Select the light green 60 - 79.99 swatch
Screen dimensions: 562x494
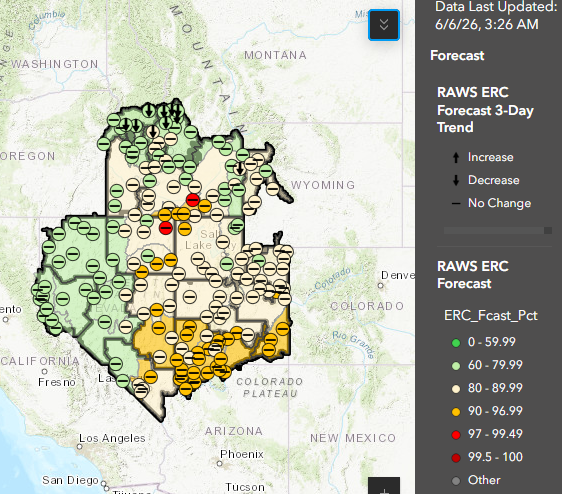coord(456,366)
